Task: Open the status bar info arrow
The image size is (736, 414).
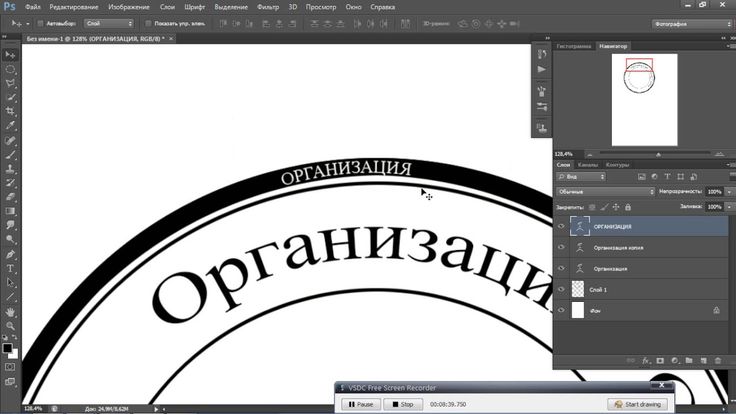Action: coord(156,409)
